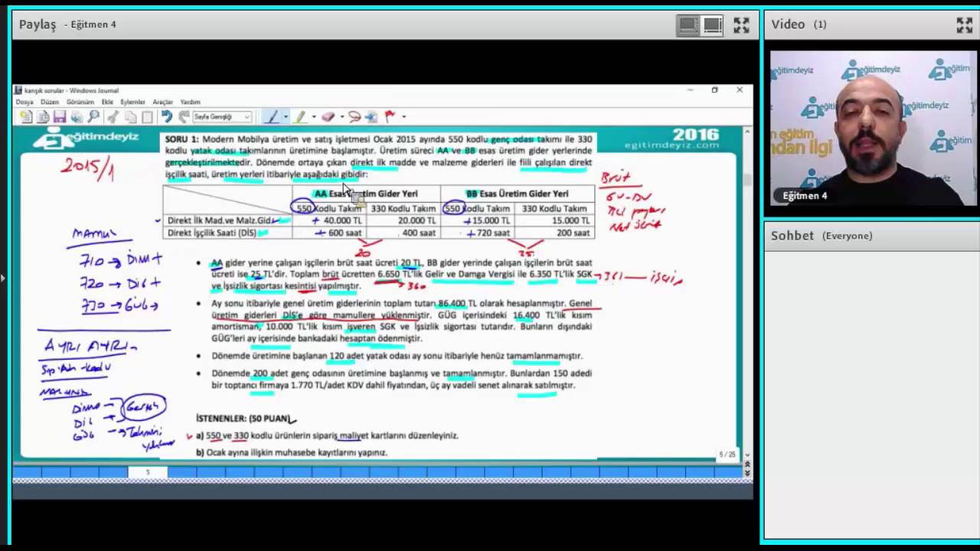980x551 pixels.
Task: Open the Ekle menu
Action: (107, 102)
